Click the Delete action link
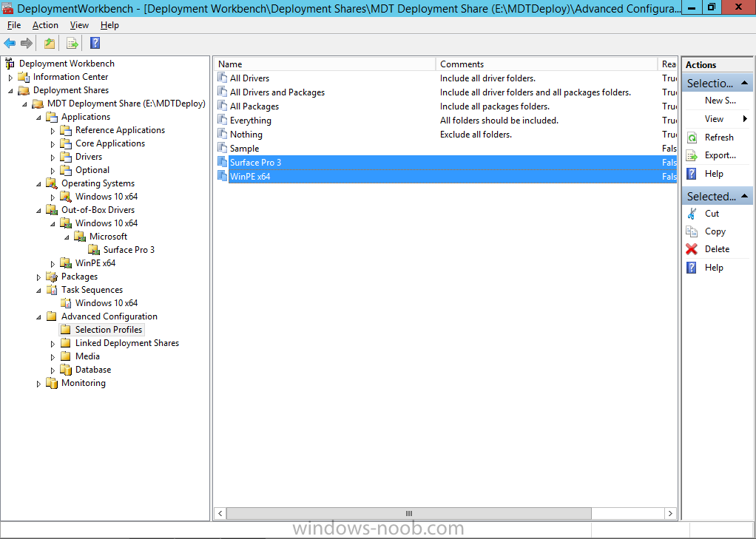The height and width of the screenshot is (539, 756). (717, 249)
